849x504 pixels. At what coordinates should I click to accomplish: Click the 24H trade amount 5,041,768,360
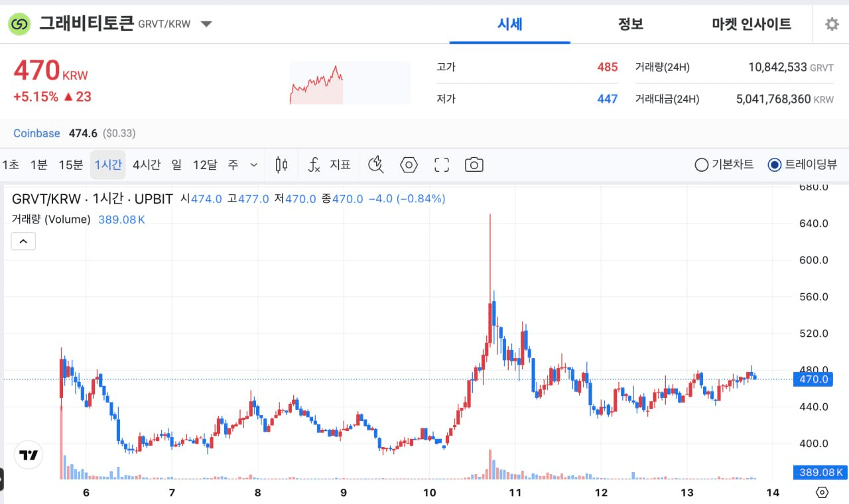point(773,99)
